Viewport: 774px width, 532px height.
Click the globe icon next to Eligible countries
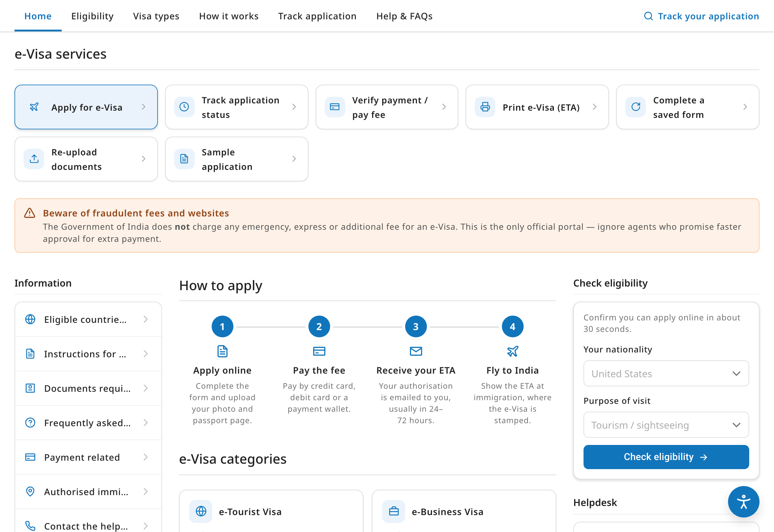coord(30,319)
